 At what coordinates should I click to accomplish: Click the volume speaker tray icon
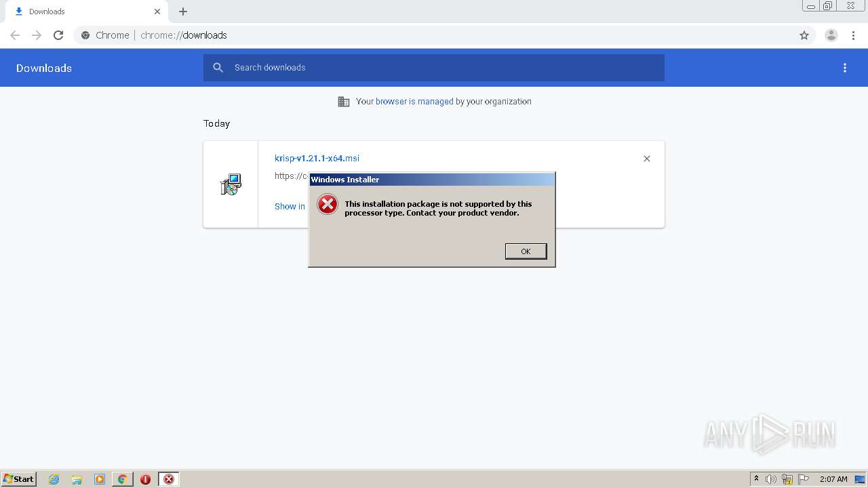pos(771,479)
